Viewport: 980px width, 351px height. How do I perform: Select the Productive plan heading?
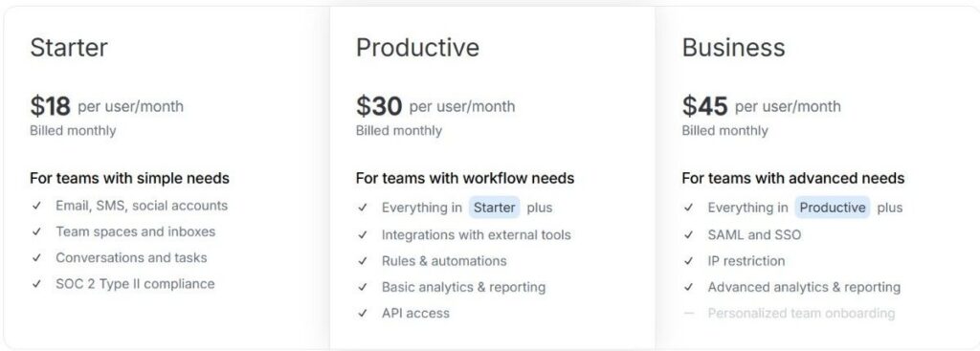coord(417,48)
